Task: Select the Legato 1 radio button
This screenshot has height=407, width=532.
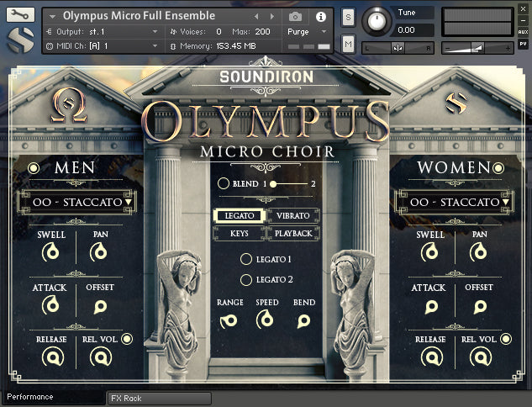Action: click(x=246, y=259)
